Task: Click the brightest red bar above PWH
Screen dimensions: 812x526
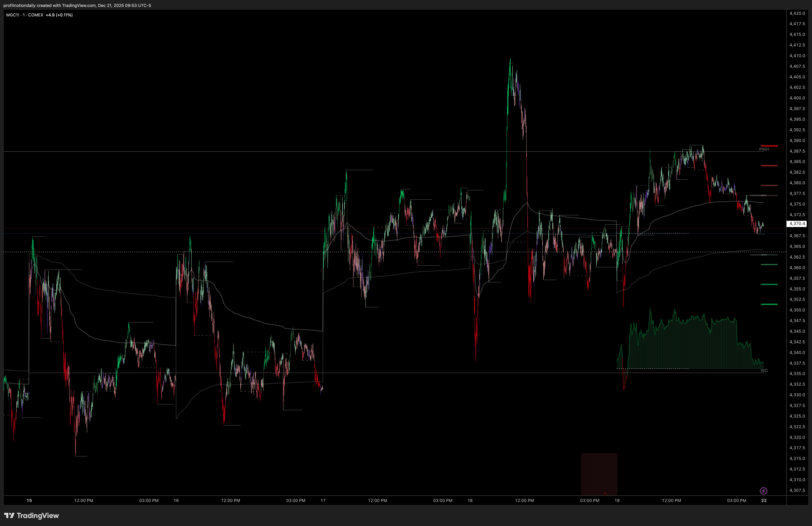Action: [x=769, y=146]
